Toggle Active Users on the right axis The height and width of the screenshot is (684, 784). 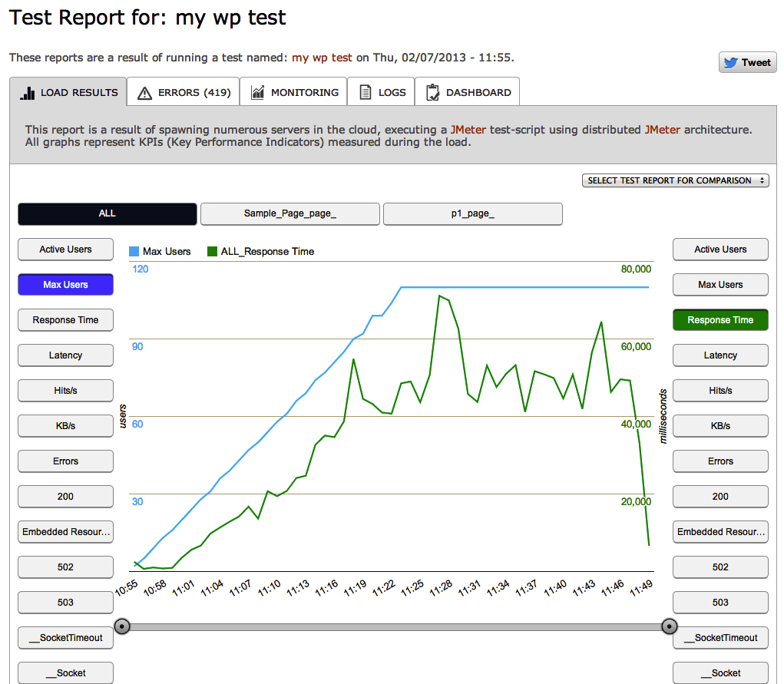click(x=720, y=249)
